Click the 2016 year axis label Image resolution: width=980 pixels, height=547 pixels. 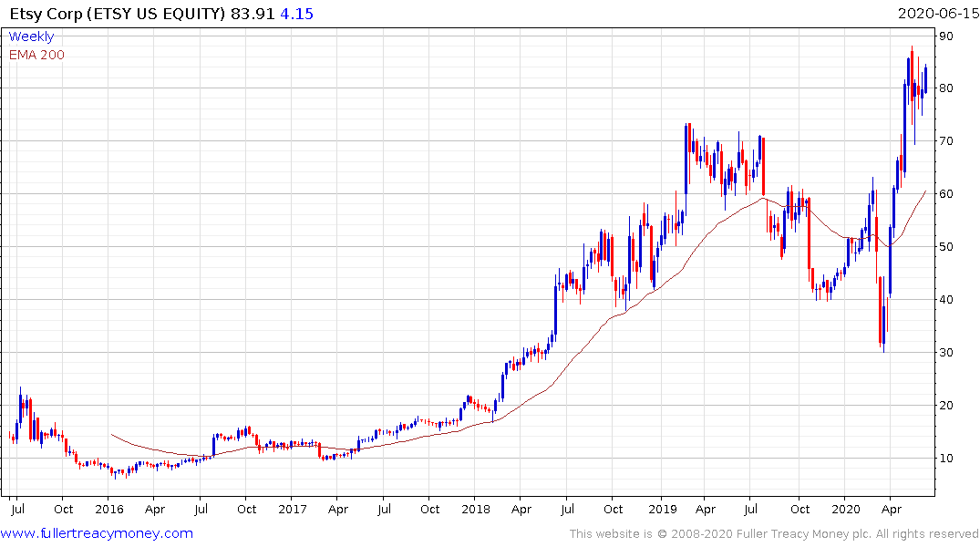coord(109,510)
